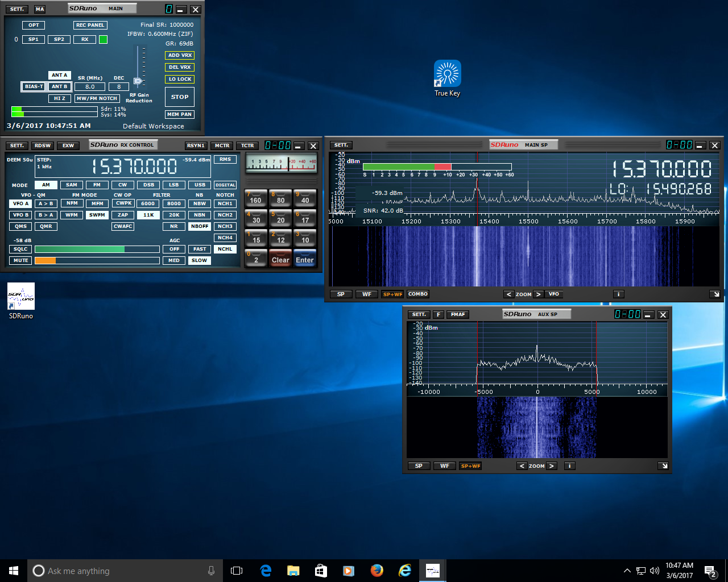Viewport: 728px width, 582px height.
Task: Select the SP+WF view in Aux SP
Action: tap(470, 466)
